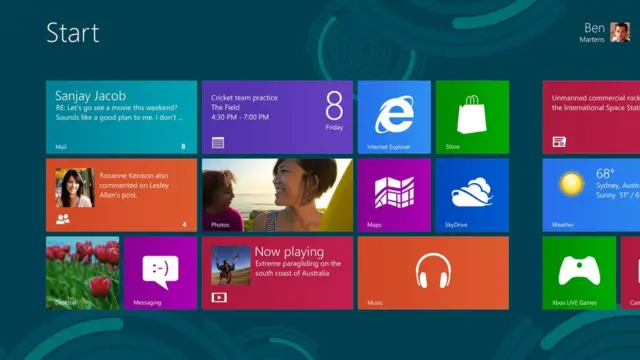
Task: Click the Ben Martens user name
Action: 592,32
